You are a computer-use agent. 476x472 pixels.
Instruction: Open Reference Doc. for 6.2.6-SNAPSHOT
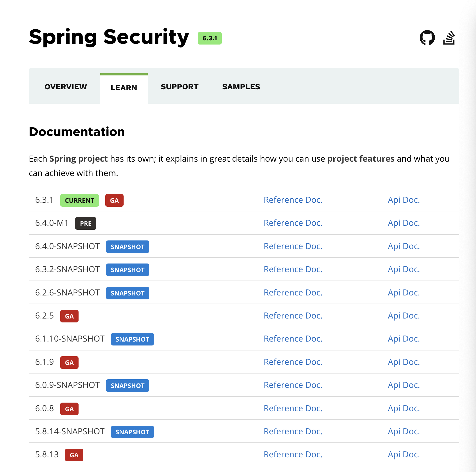(293, 293)
